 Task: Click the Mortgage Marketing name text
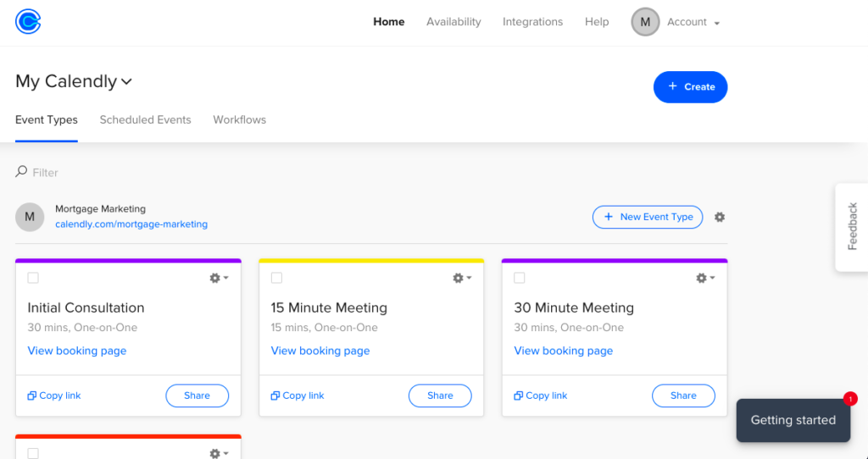tap(100, 209)
